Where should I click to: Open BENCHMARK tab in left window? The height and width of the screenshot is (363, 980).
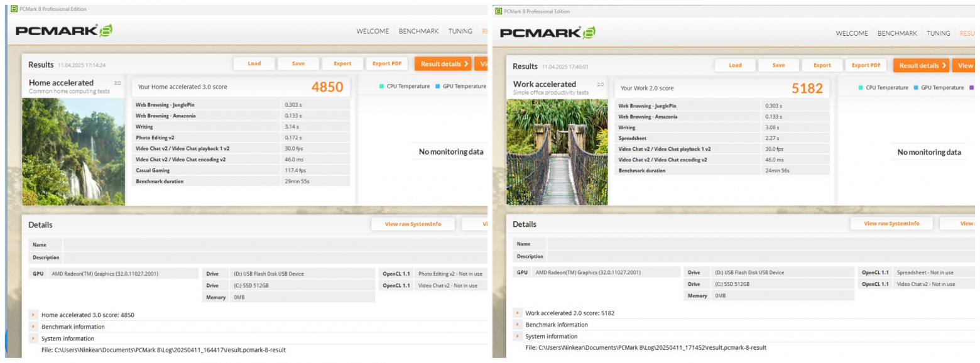[418, 31]
